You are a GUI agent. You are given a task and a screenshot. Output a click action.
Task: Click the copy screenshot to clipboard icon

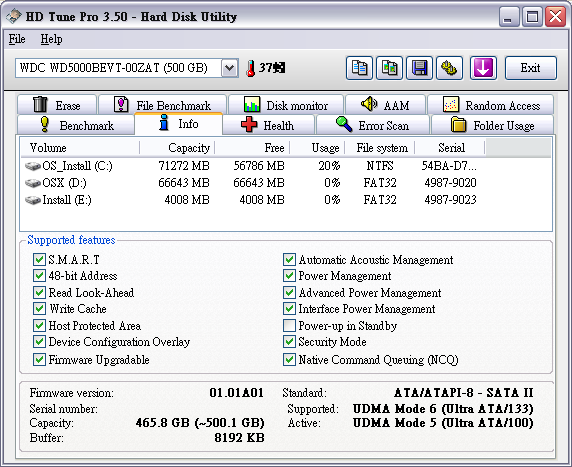[x=389, y=68]
